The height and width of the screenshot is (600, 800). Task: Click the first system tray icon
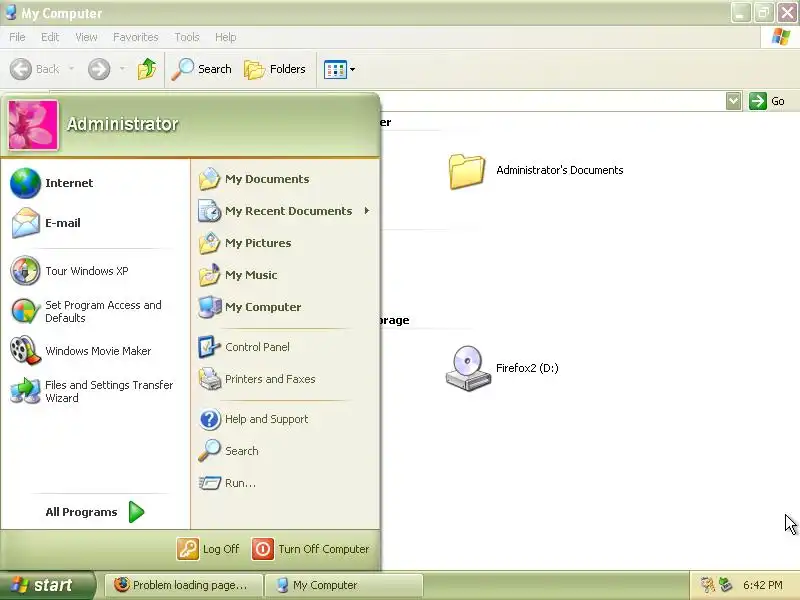(x=707, y=585)
